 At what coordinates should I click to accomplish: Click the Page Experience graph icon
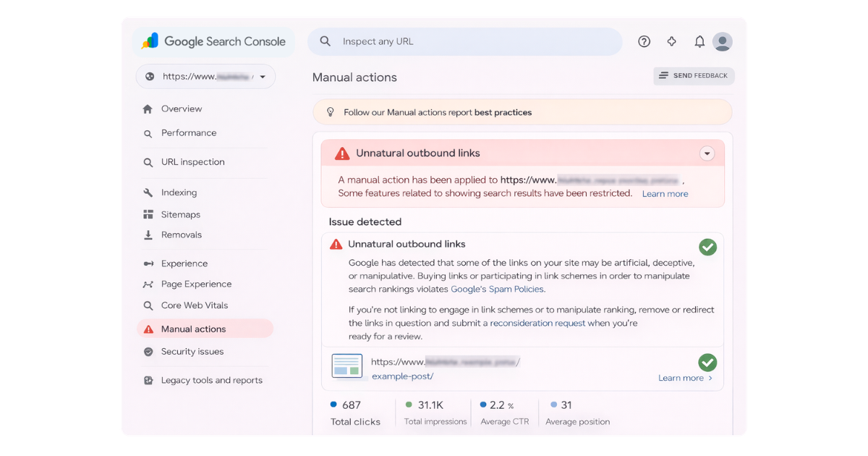point(148,284)
